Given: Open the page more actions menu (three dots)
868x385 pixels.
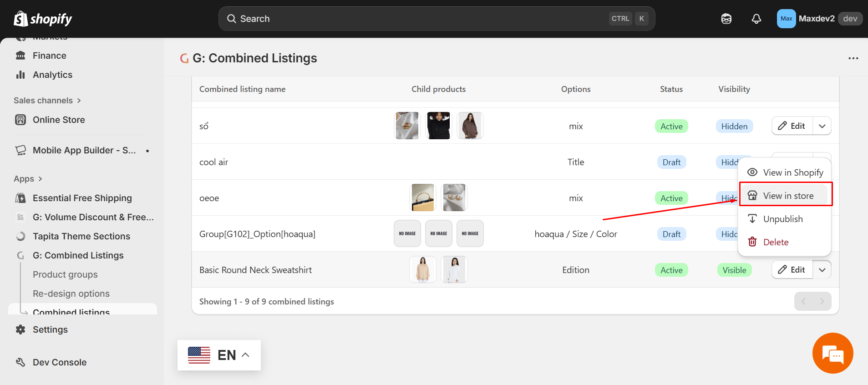Looking at the screenshot, I should (x=853, y=58).
